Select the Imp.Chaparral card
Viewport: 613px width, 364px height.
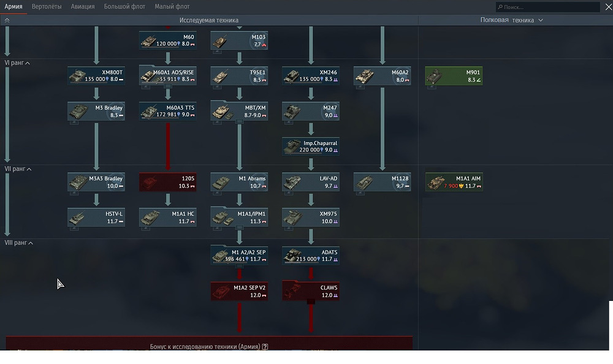[311, 146]
